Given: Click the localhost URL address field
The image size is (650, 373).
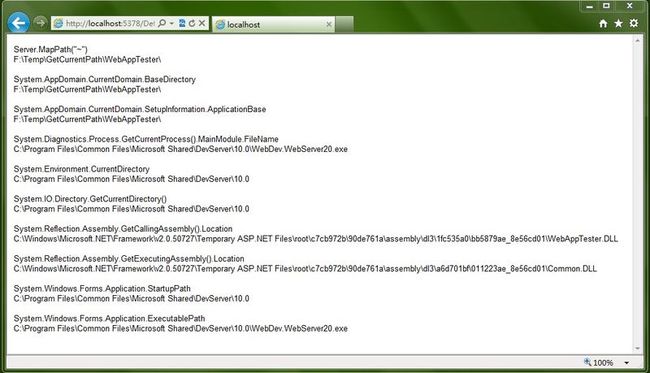Looking at the screenshot, I should [110, 24].
